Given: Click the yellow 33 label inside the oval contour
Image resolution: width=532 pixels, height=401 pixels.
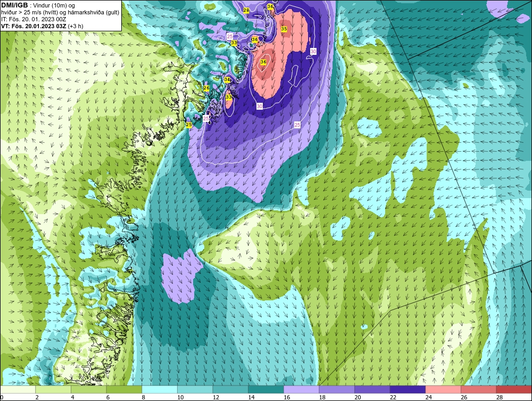Looking at the screenshot, I should pos(229,97).
